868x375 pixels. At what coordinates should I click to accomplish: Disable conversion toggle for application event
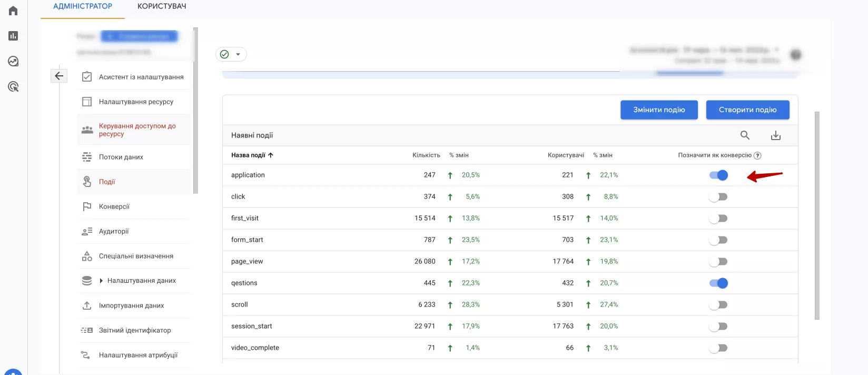(x=718, y=175)
